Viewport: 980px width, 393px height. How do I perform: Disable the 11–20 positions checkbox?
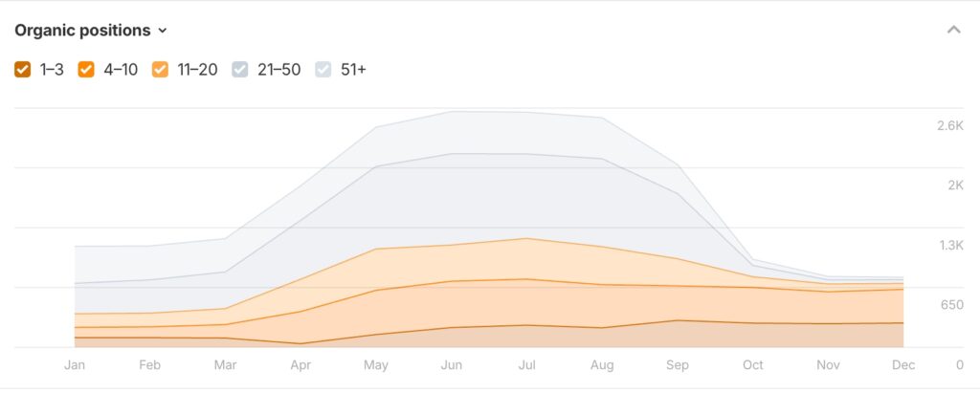click(160, 70)
